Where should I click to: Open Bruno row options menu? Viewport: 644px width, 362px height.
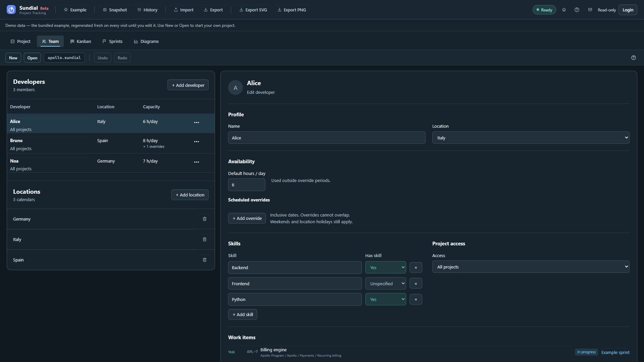click(197, 141)
